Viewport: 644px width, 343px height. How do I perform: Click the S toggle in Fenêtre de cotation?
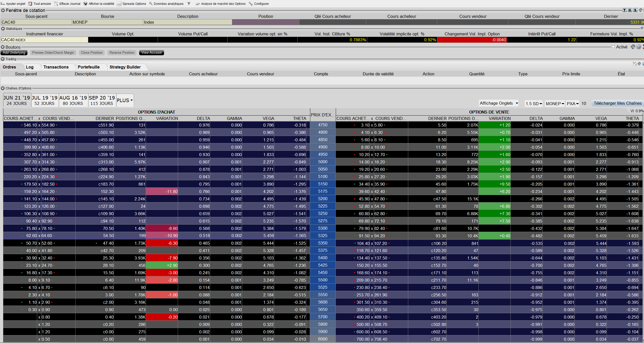pos(635,10)
